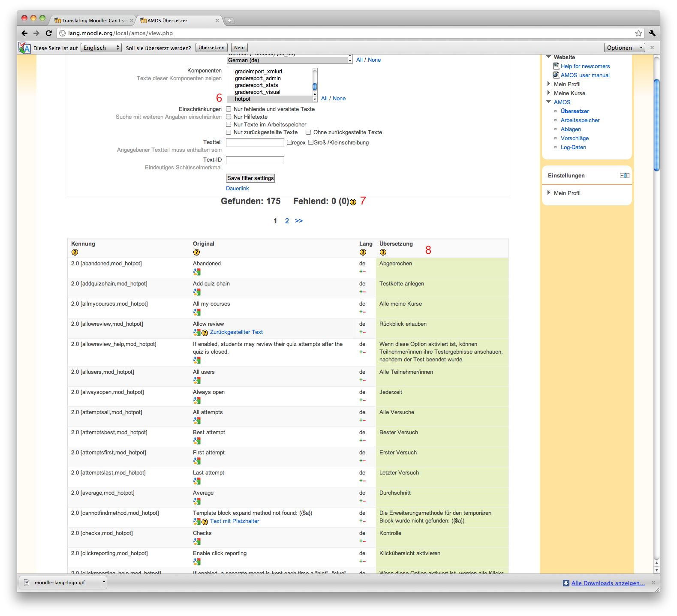Image resolution: width=677 pixels, height=616 pixels.
Task: Open the wrench settings menu
Action: click(652, 33)
